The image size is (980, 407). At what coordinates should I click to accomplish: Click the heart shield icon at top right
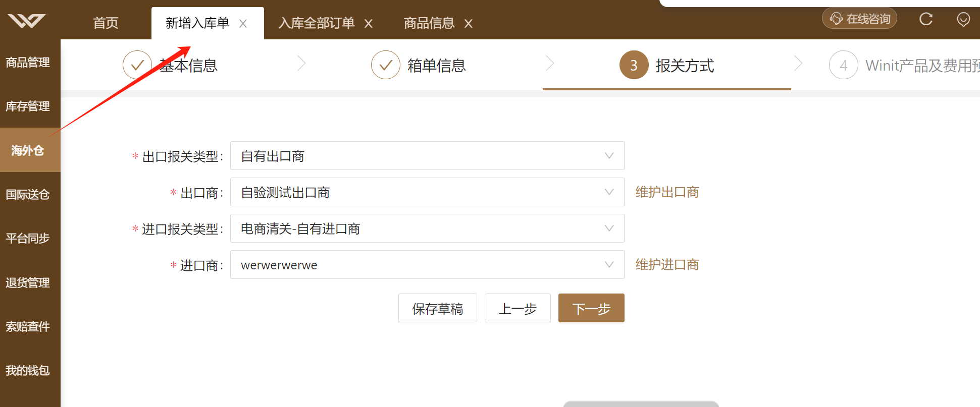(963, 20)
